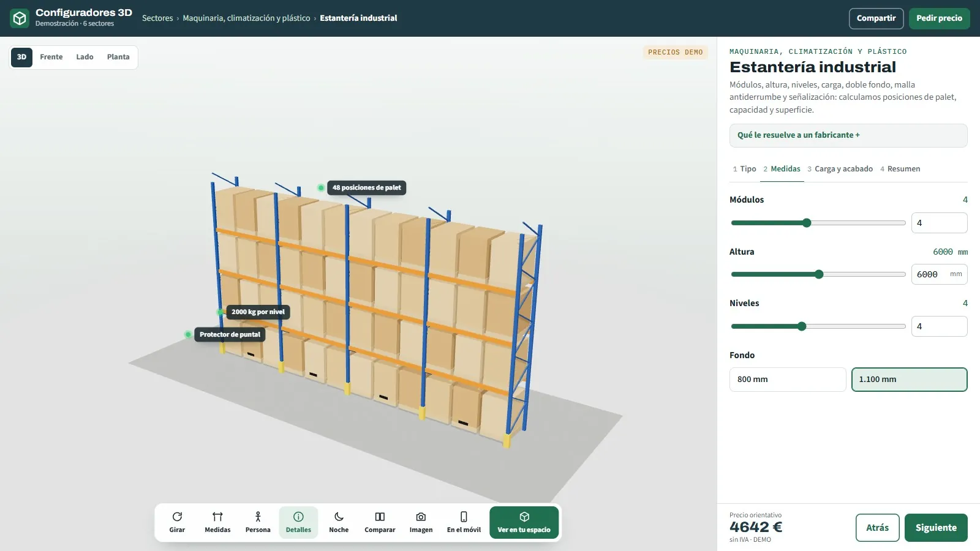Open the Carga y acabado step tab
The image size is (980, 551).
pyautogui.click(x=840, y=169)
